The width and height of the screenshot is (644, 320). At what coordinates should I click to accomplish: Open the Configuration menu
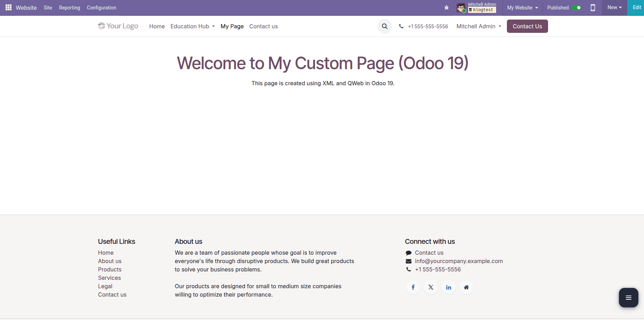[x=101, y=7]
